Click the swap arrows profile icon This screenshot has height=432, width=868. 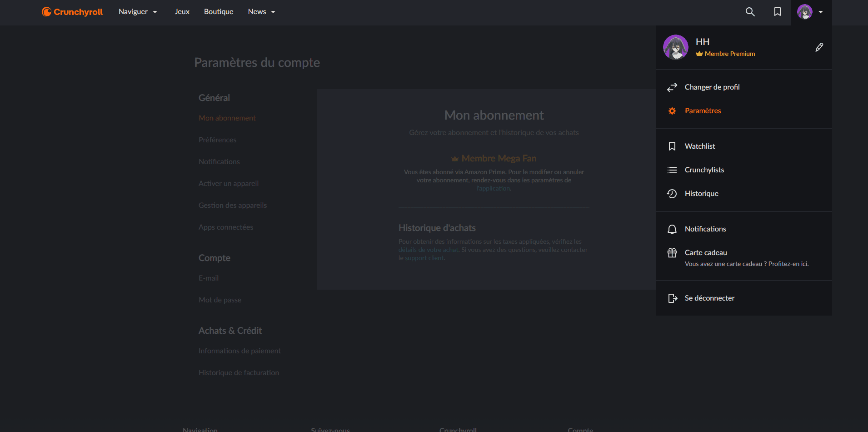pos(672,87)
